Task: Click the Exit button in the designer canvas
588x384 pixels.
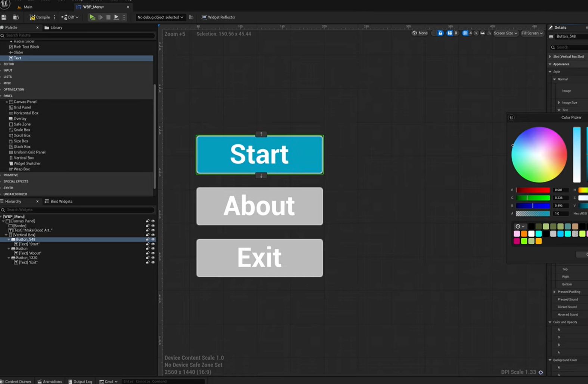Action: 260,258
